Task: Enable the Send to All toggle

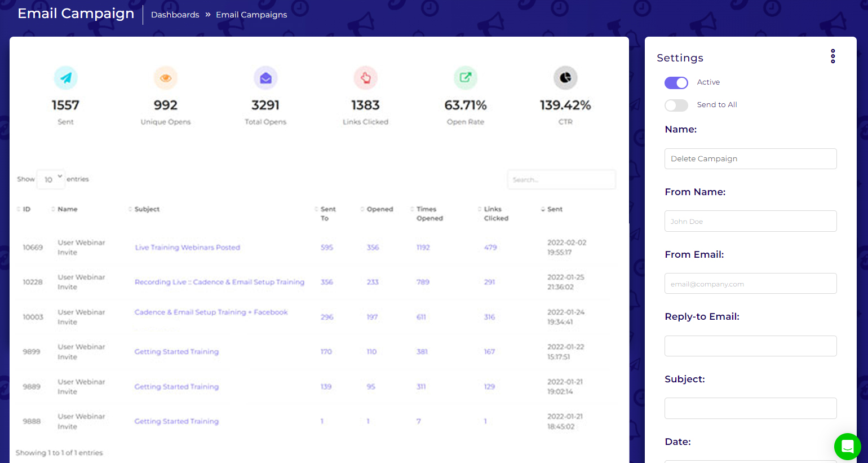Action: point(676,105)
